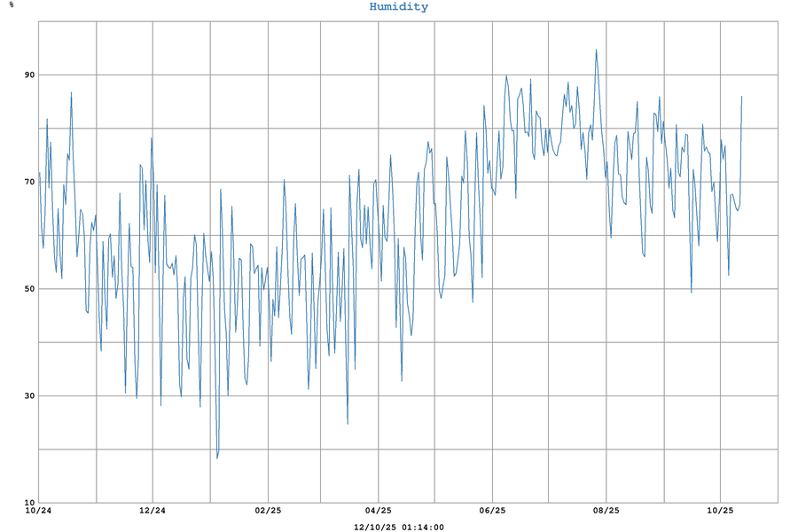
Task: Click the 30 y-axis tick label
Action: pos(29,396)
